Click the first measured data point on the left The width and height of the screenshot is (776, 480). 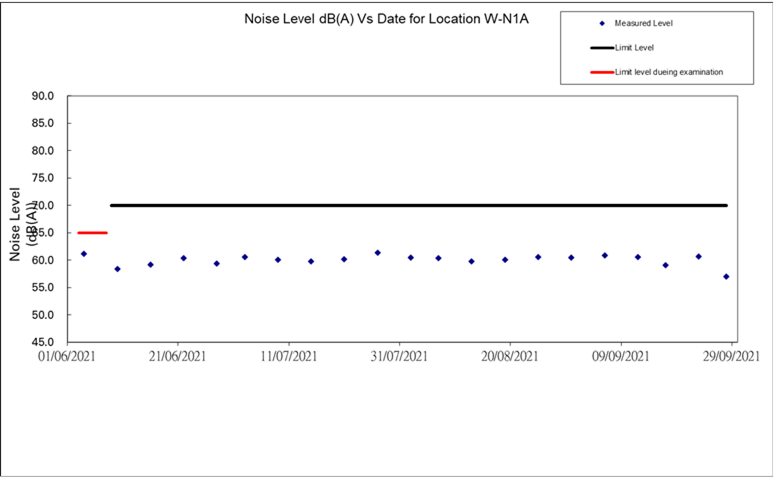(84, 254)
